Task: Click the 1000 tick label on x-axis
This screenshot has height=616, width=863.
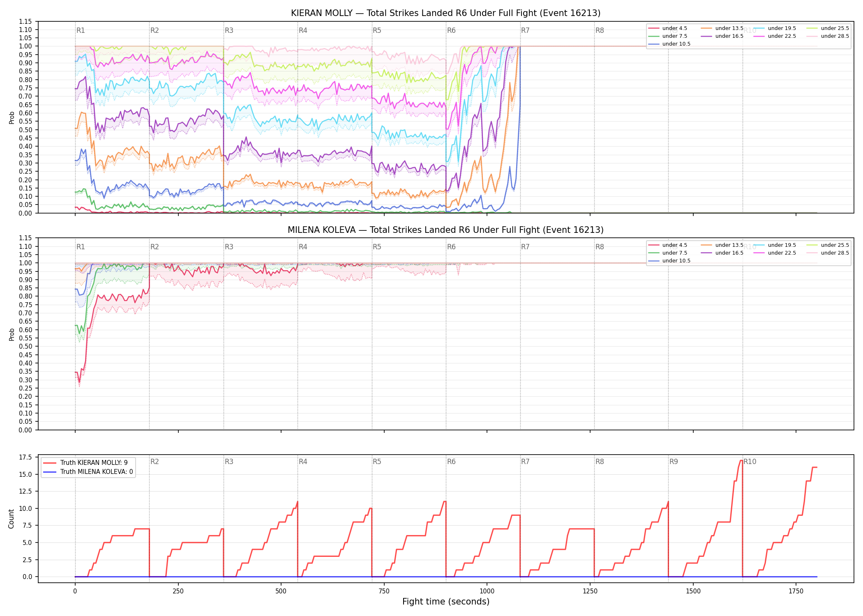Action: (487, 591)
